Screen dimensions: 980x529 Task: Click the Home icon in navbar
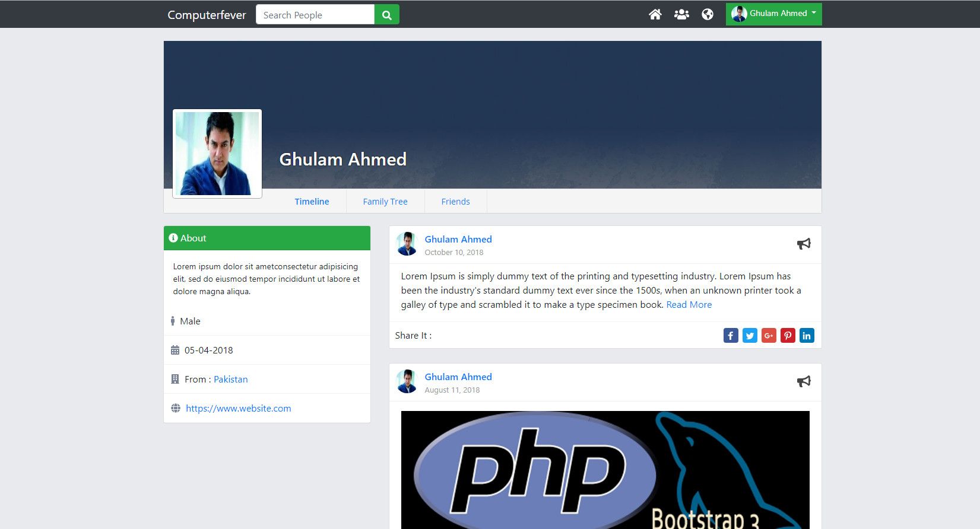click(x=655, y=14)
